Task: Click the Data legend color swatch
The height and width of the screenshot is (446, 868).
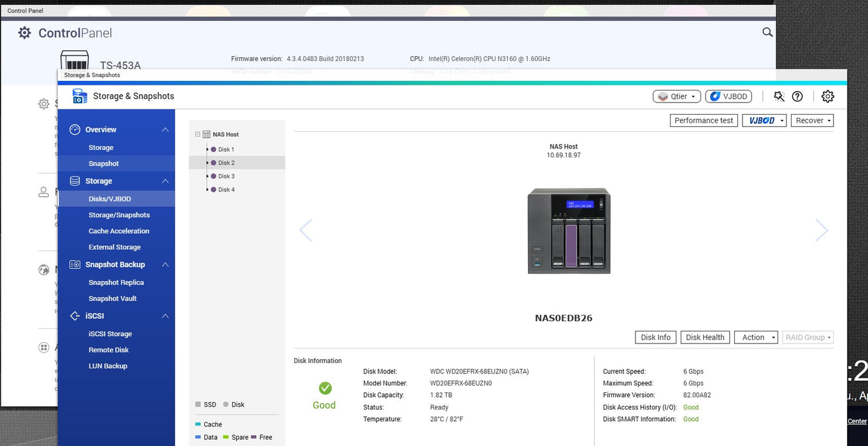Action: (x=198, y=437)
